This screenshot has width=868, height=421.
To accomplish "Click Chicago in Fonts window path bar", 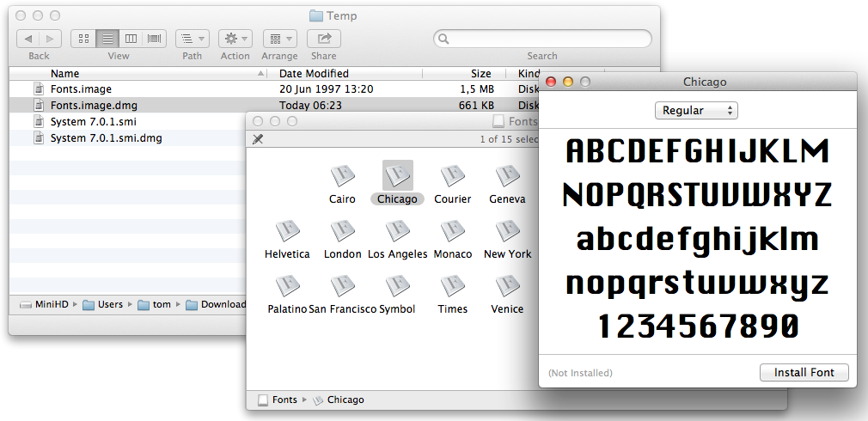I will point(339,400).
